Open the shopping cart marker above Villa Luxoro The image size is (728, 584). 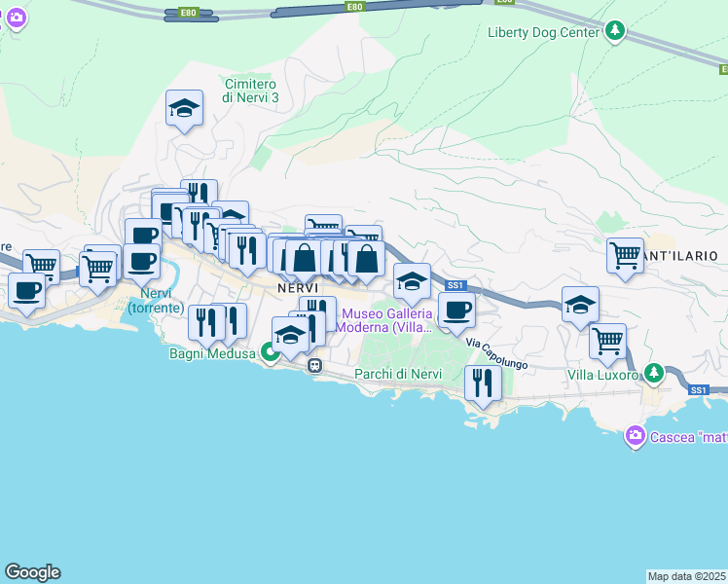pos(607,342)
